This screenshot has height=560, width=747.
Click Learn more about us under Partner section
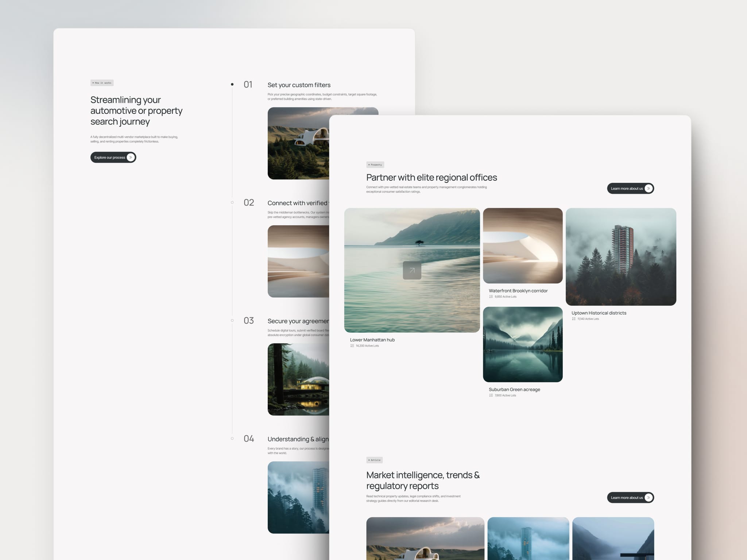click(x=630, y=188)
